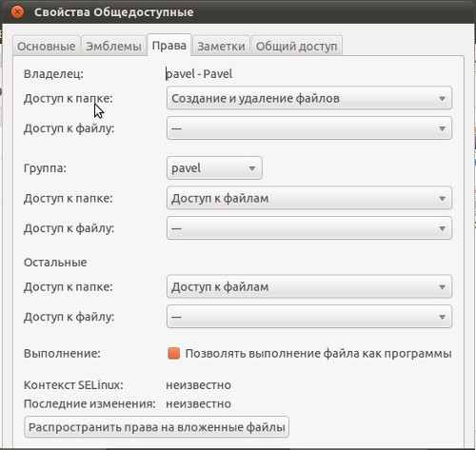
Task: Close the Свойства Общедоступные dialog
Action: point(17,12)
